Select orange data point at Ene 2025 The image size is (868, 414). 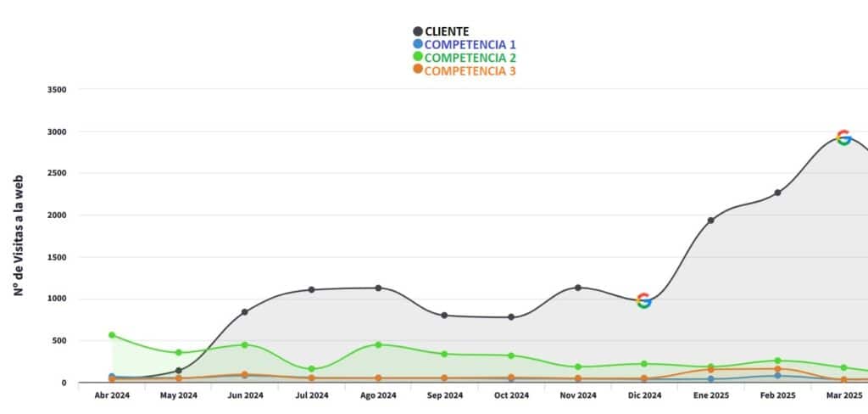tap(711, 370)
